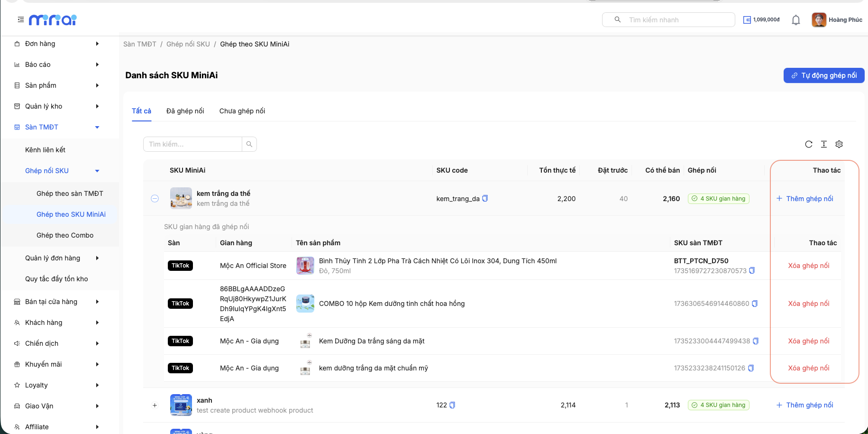Click Thêm ghép nối for xanh
This screenshot has width=868, height=434.
pyautogui.click(x=805, y=405)
